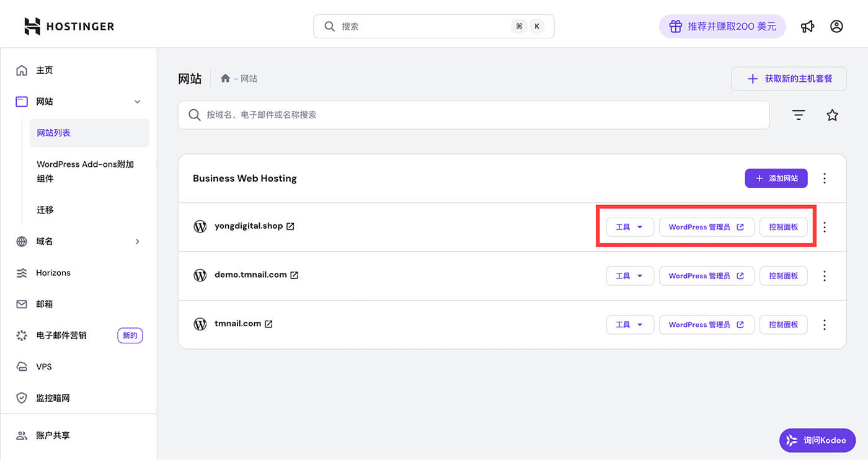Click the favorites star icon

[x=832, y=115]
